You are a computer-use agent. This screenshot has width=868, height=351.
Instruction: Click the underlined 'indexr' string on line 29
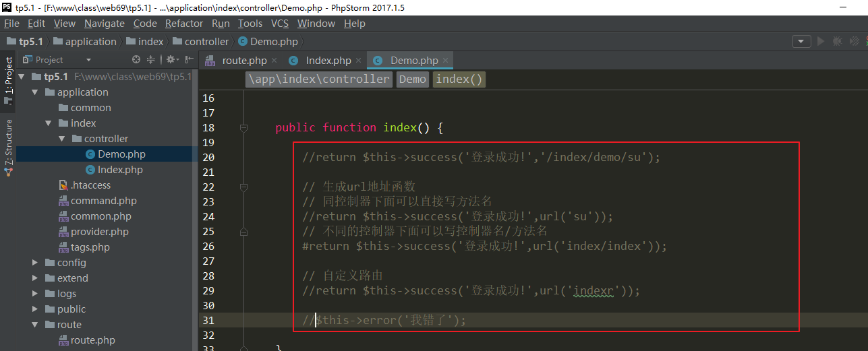pos(593,291)
